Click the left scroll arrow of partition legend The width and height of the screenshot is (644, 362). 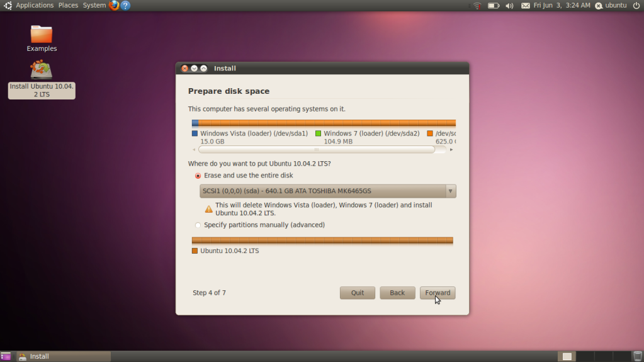point(194,150)
